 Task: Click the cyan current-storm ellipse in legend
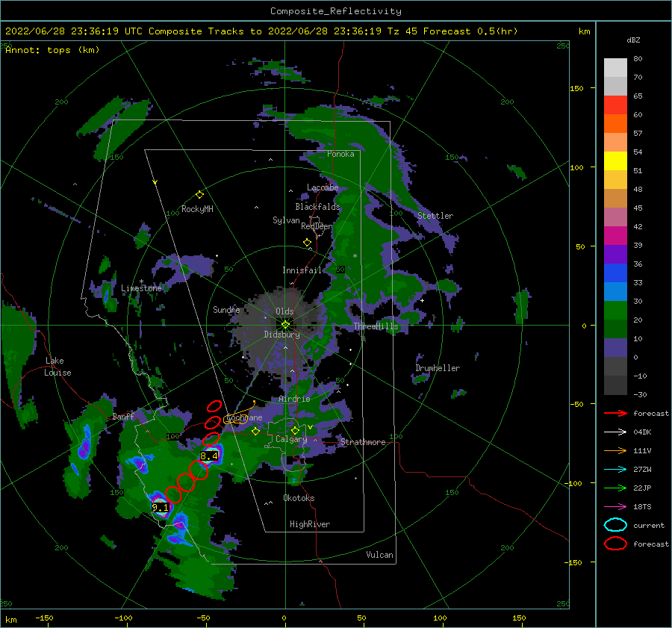pyautogui.click(x=615, y=525)
